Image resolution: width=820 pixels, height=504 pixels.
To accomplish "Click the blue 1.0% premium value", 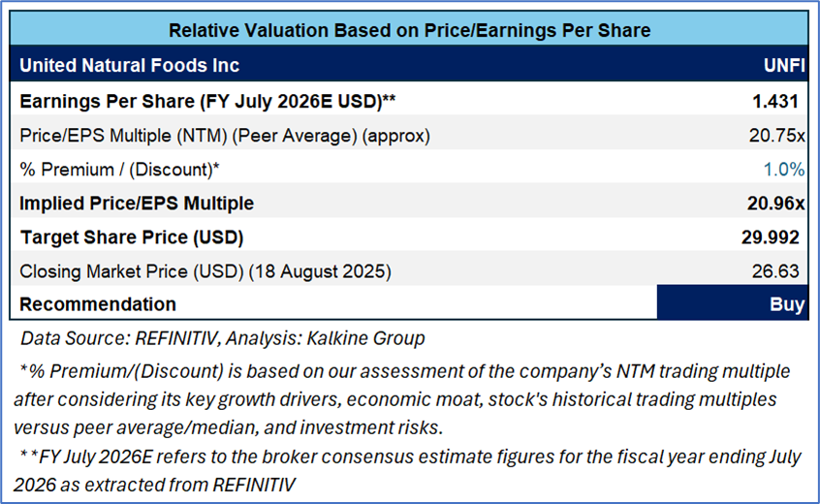I will pyautogui.click(x=785, y=170).
